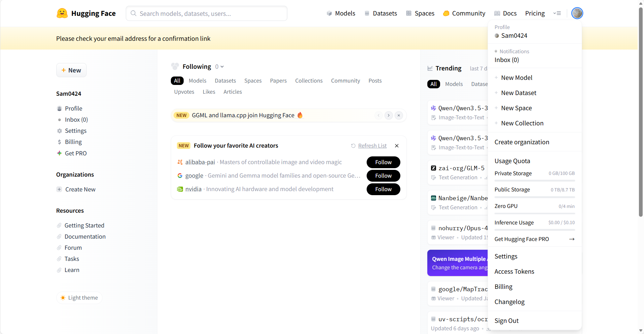This screenshot has height=334, width=644.
Task: Dismiss the Follow your favorite AI creators card
Action: click(397, 146)
